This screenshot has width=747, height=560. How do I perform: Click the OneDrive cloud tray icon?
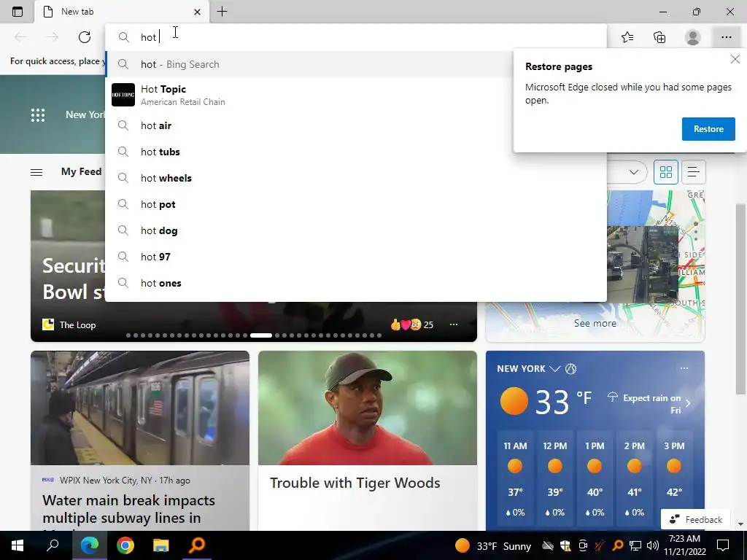pos(548,545)
